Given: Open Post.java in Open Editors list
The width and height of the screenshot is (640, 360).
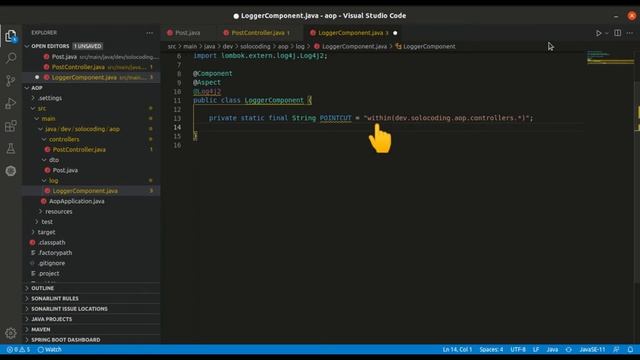Looking at the screenshot, I should [91, 57].
